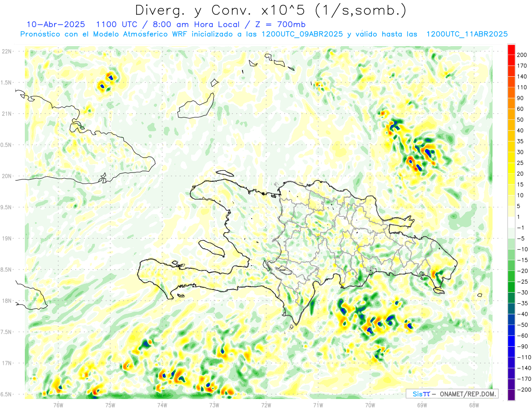This screenshot has height=411, width=532.
Task: Click the white swatch between 1 and -1
Action: point(511,222)
